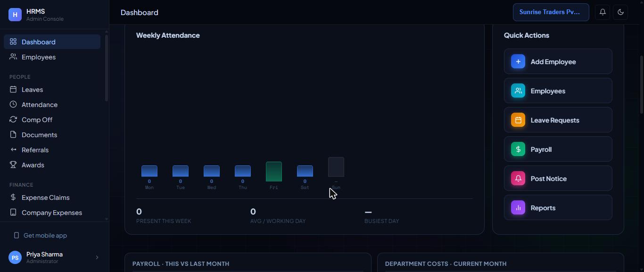Click Employees quick action label
This screenshot has height=272, width=644.
click(x=548, y=91)
